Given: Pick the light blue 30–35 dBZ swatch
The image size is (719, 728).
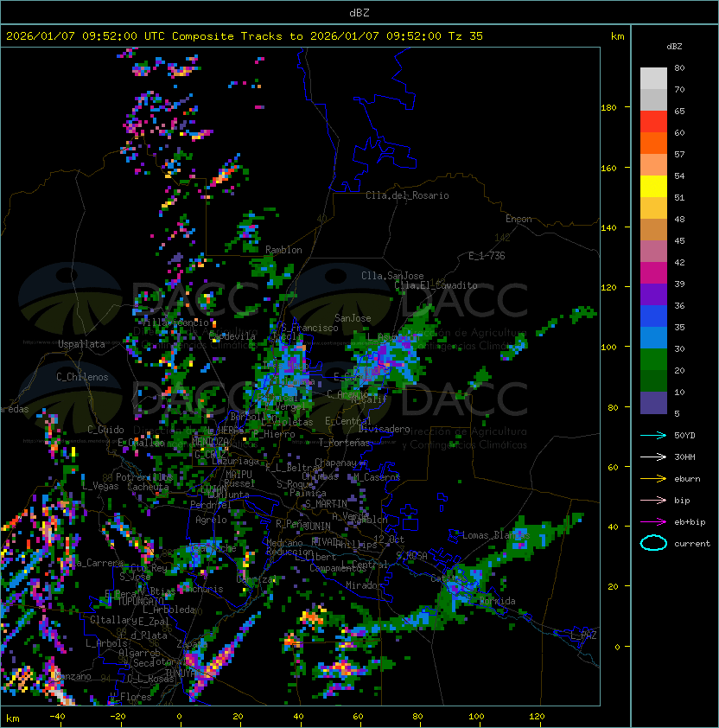Looking at the screenshot, I should 653,337.
